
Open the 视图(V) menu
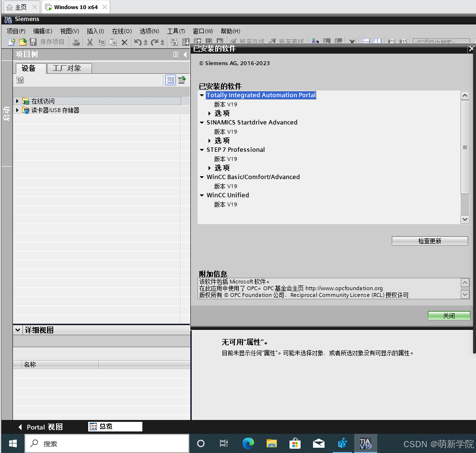[70, 31]
